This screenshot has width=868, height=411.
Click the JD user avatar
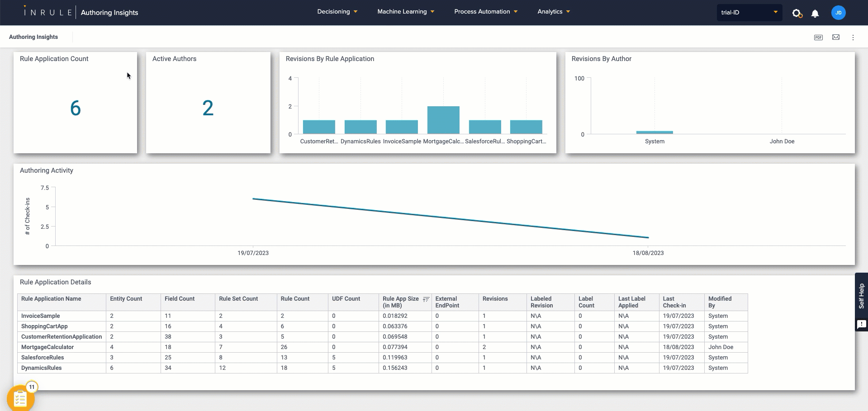(x=838, y=13)
